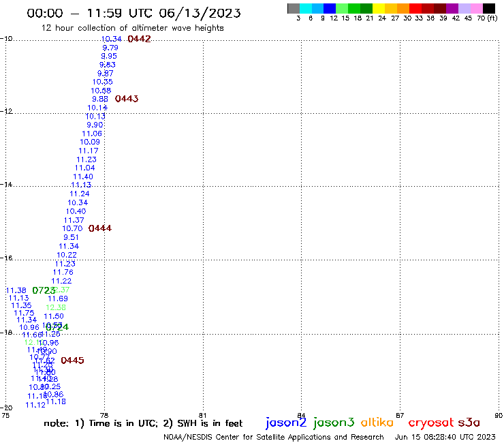The height and width of the screenshot is (443, 504).
Task: Click the wave height value 11.06
Action: pos(92,134)
